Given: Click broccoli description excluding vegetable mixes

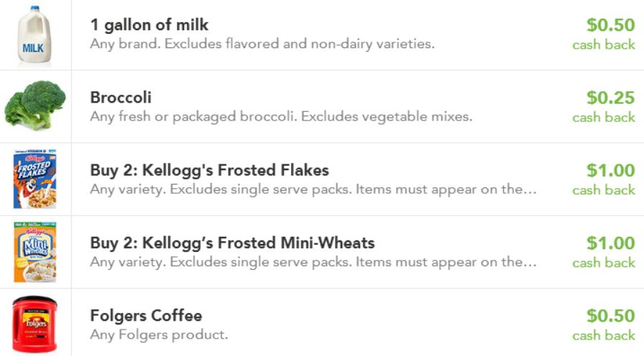Looking at the screenshot, I should 281,117.
